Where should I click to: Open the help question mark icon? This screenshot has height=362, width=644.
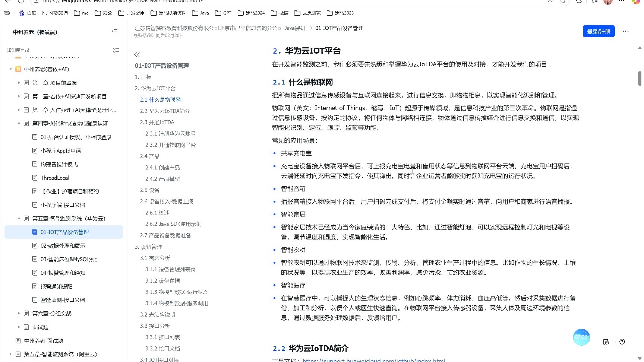pos(622,342)
